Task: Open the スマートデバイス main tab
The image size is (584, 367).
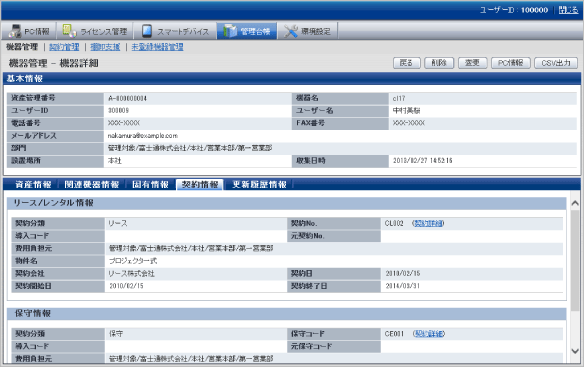Action: (175, 31)
